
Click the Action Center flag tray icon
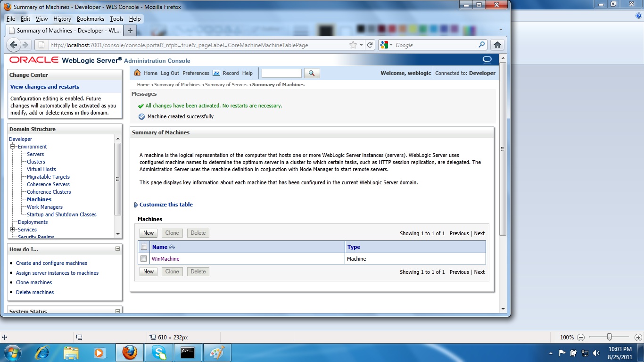coord(562,353)
